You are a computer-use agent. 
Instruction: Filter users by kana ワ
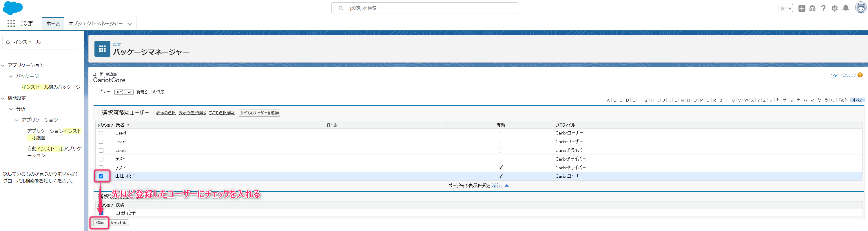click(833, 100)
